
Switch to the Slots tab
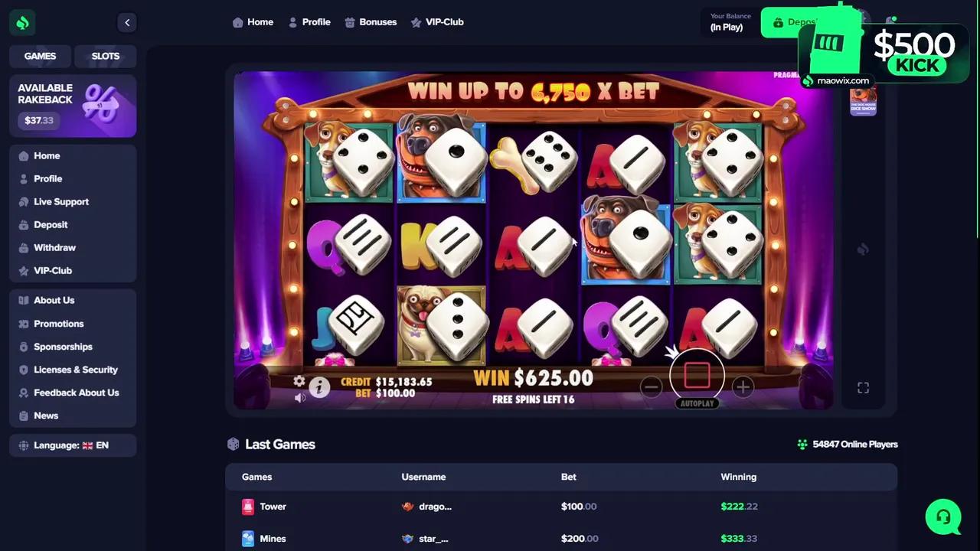tap(106, 56)
